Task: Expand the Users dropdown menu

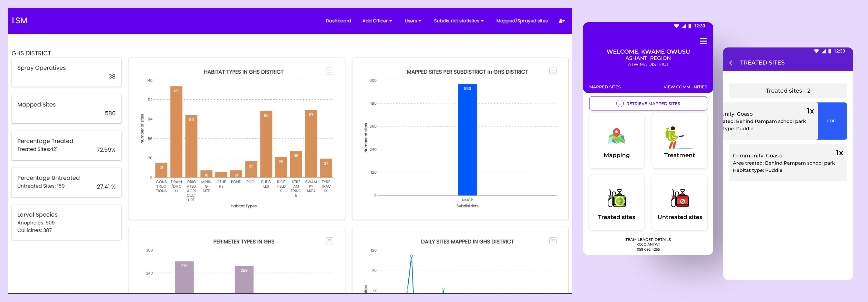Action: 412,21
